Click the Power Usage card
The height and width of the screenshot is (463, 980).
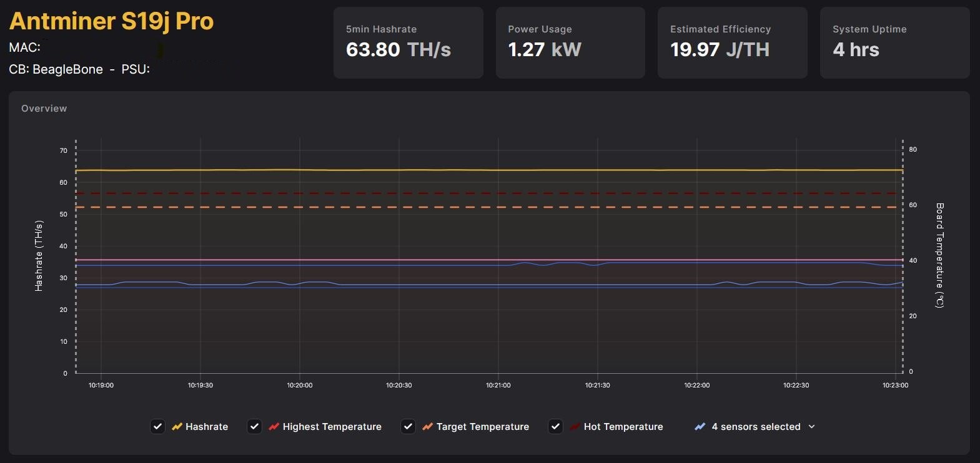[570, 42]
